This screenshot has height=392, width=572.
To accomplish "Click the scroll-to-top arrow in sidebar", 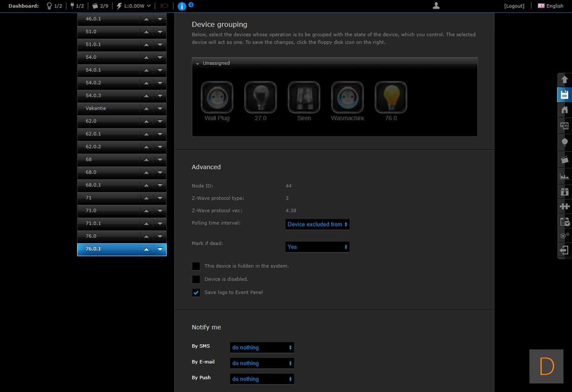I will [564, 80].
